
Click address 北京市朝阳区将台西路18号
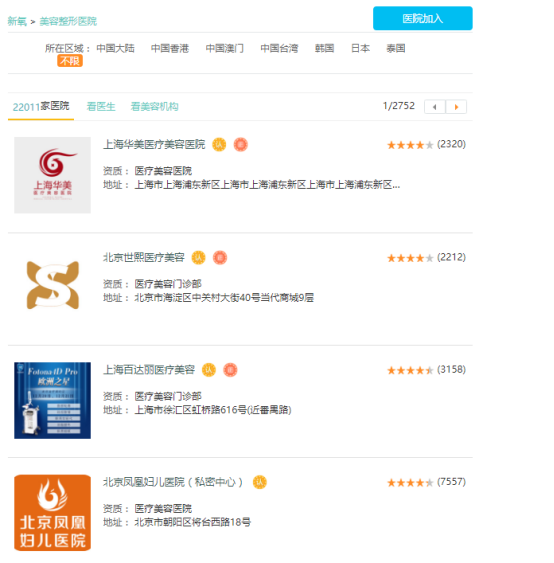click(192, 522)
